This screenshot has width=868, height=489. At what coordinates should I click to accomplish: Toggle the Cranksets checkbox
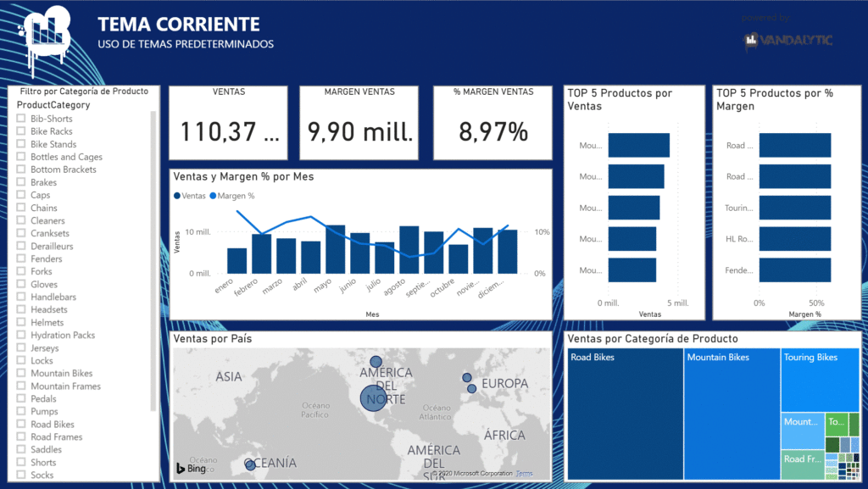tap(21, 233)
